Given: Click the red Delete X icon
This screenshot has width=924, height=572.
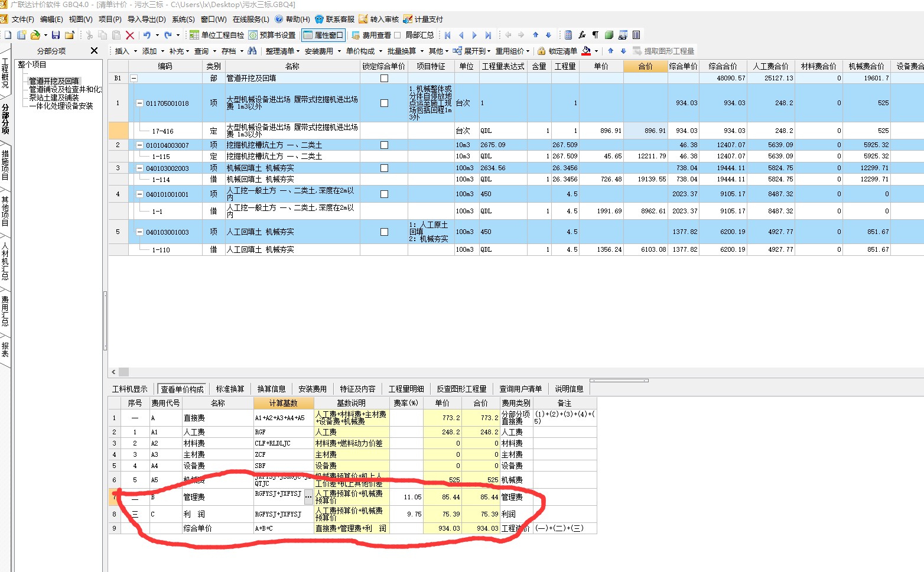Looking at the screenshot, I should pos(130,35).
